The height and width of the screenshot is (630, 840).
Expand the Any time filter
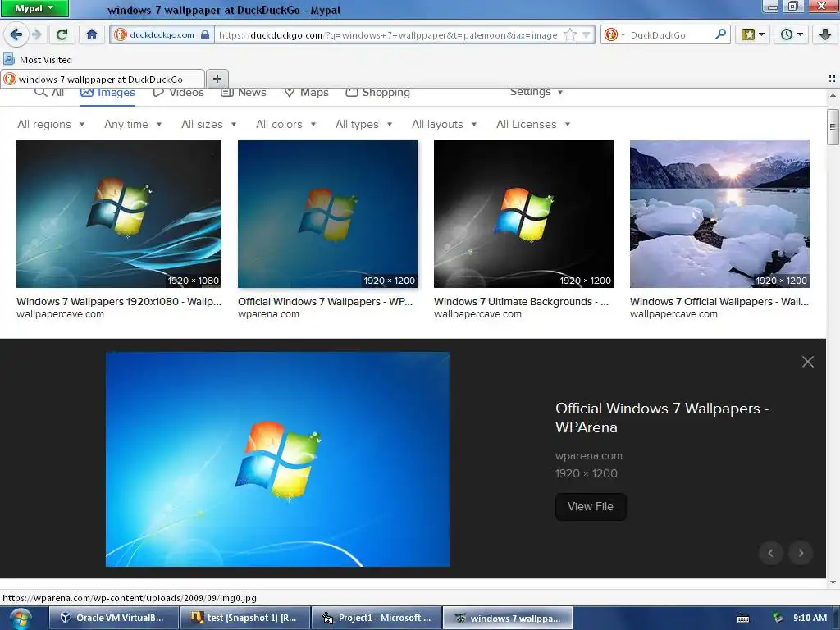133,125
